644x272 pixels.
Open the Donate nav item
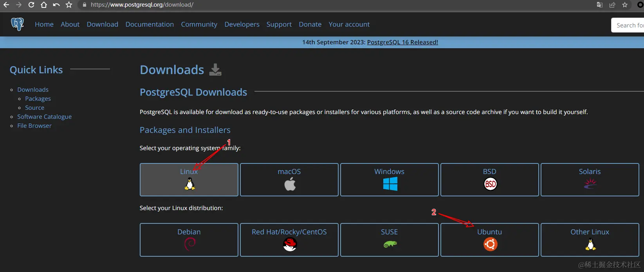pyautogui.click(x=310, y=24)
